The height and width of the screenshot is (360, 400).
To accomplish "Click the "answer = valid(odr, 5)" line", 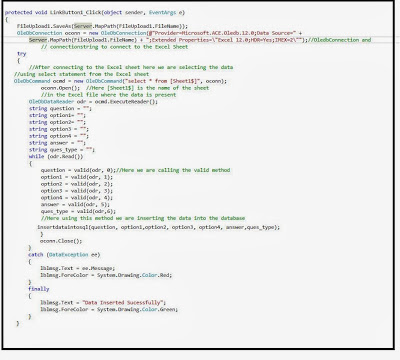I will tap(75, 205).
